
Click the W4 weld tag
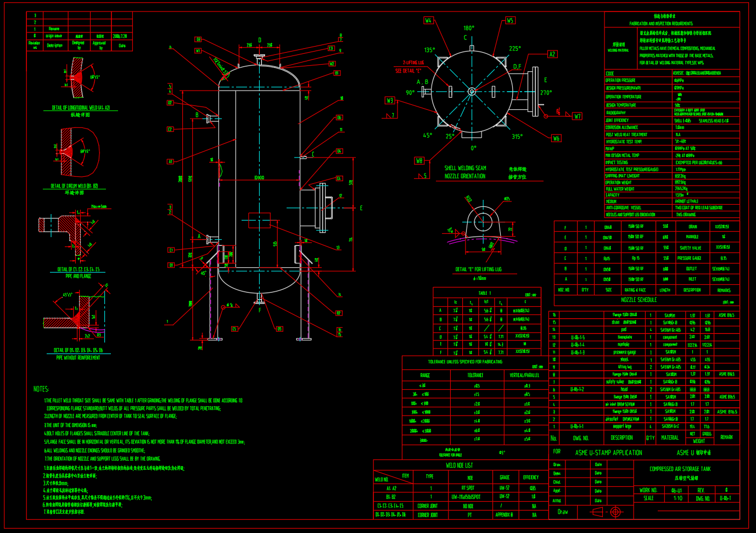[428, 20]
